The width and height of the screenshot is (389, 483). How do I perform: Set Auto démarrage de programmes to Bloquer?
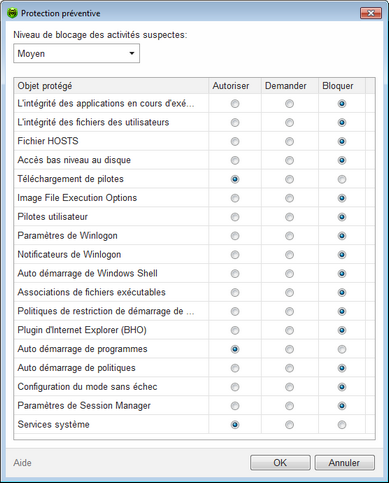coord(342,349)
